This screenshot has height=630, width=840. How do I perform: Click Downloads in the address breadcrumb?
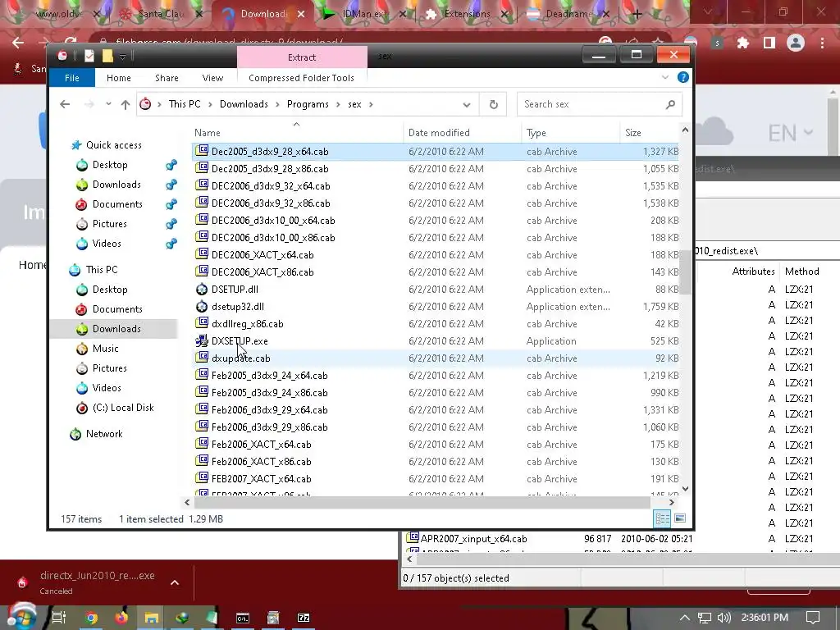click(244, 104)
